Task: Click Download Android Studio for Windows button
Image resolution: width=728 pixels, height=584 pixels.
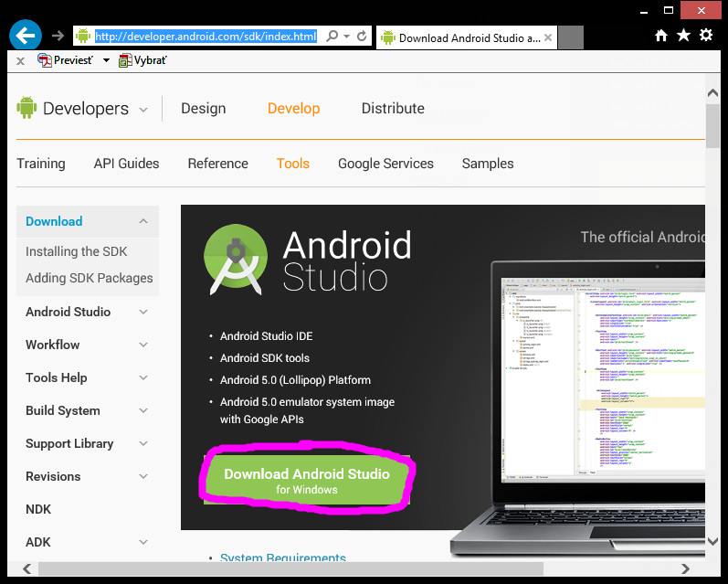Action: click(307, 480)
